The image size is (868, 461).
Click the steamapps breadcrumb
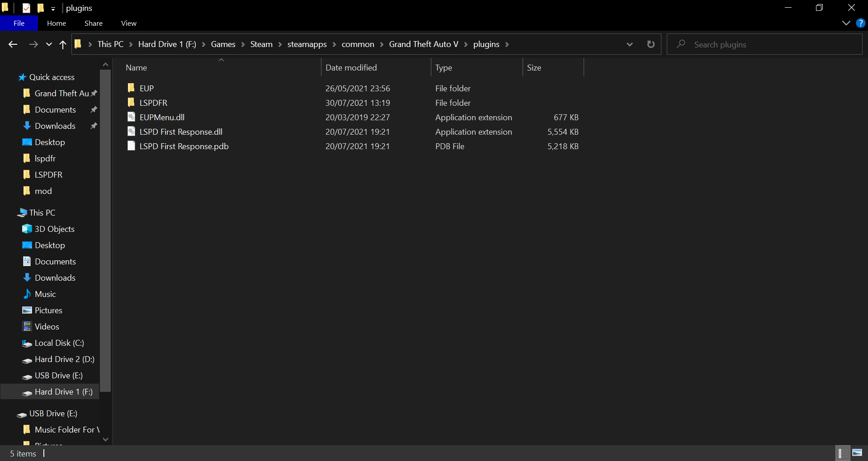pyautogui.click(x=307, y=44)
